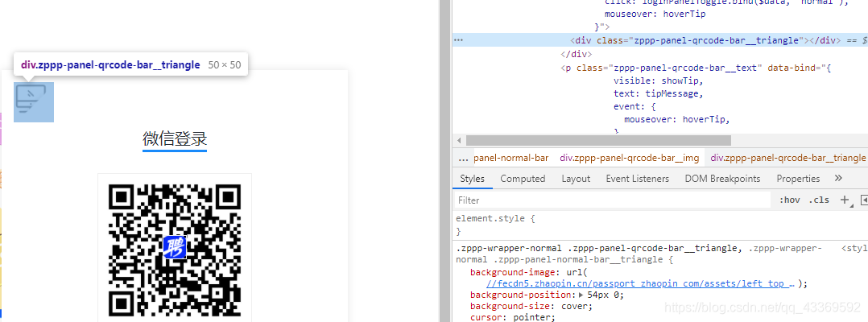Click the 微信登录 tab heading
Screen dimensions: 868x322
point(175,138)
